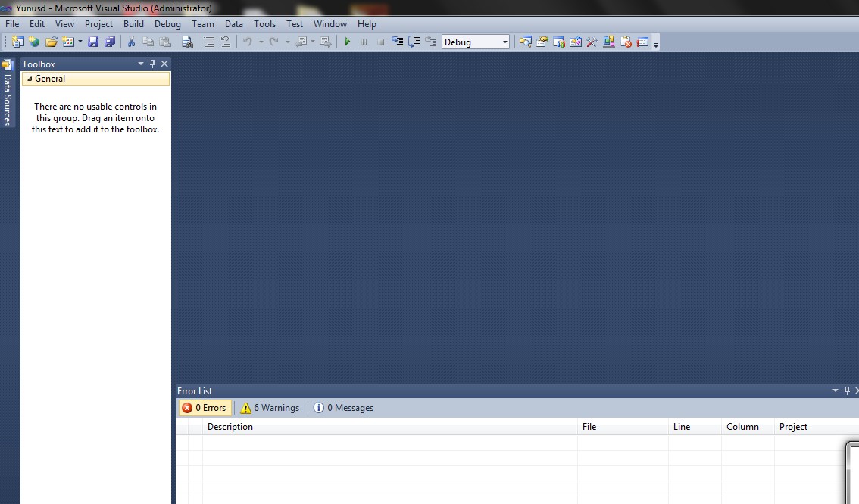The height and width of the screenshot is (504, 859).
Task: Click the Save floppy disk icon
Action: 93,42
